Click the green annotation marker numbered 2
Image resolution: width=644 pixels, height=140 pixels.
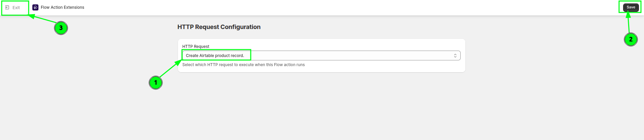(x=631, y=39)
